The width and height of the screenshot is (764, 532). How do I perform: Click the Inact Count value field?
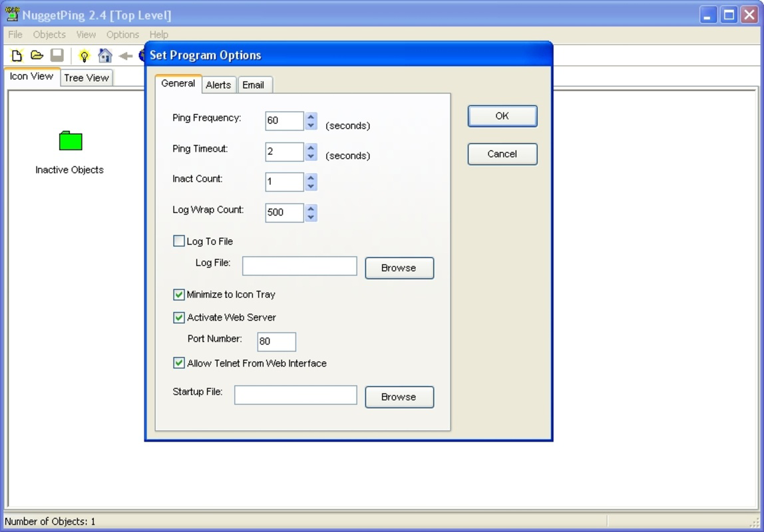pos(285,182)
